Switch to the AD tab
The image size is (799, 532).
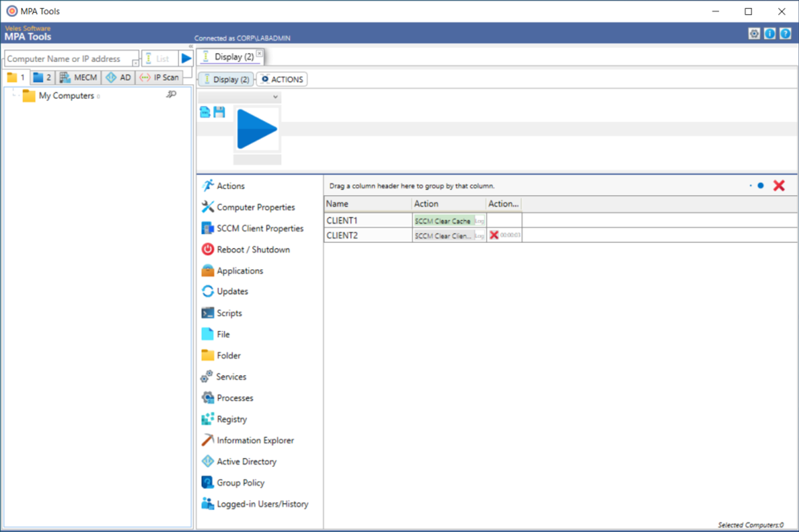click(x=119, y=77)
